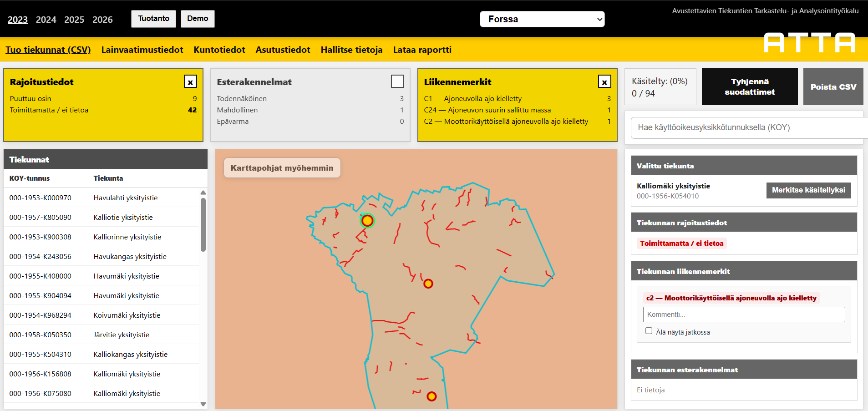Switch to year 2024
The width and height of the screenshot is (868, 411).
click(x=46, y=20)
